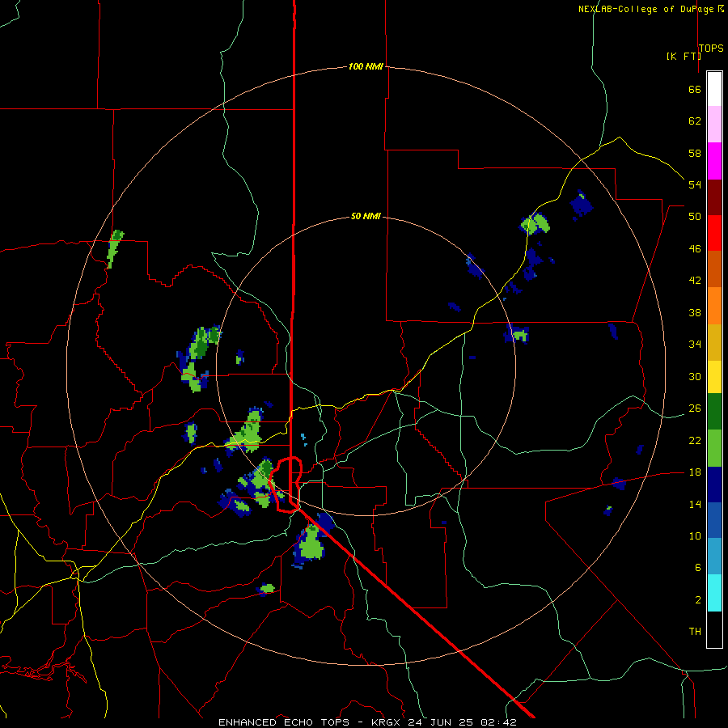Click the NEXLAB-College of DuPage label

pos(645,9)
